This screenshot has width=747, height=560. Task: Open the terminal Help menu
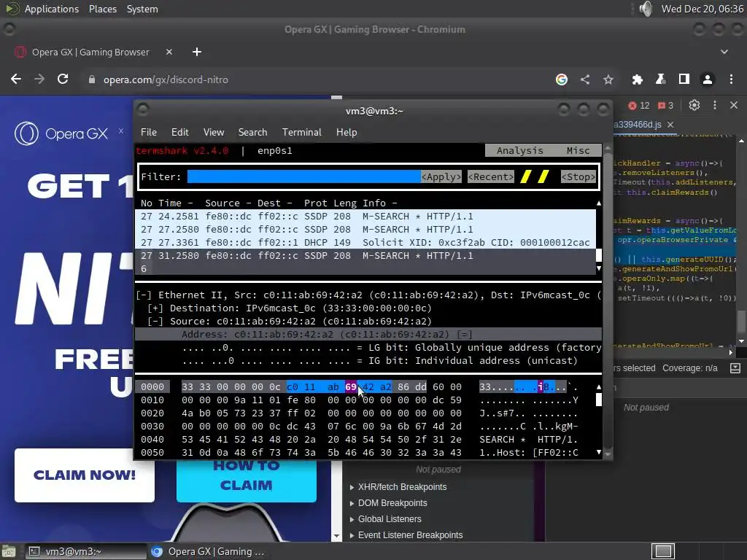point(347,133)
